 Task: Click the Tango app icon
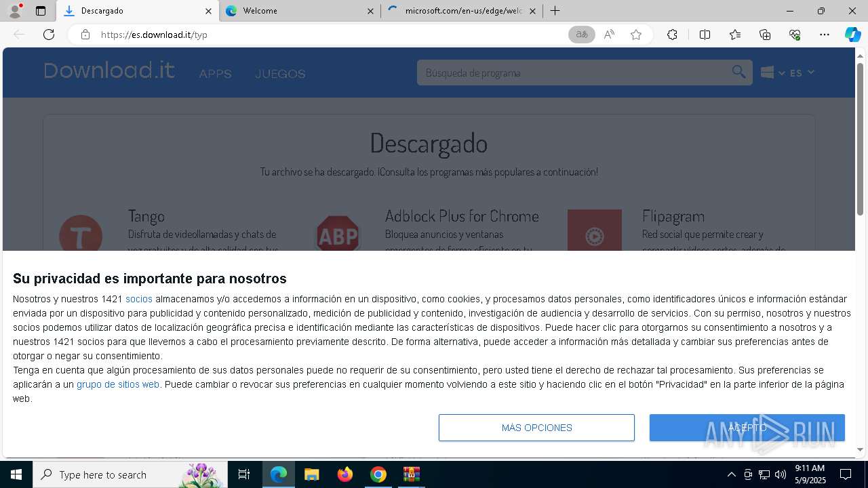[81, 234]
